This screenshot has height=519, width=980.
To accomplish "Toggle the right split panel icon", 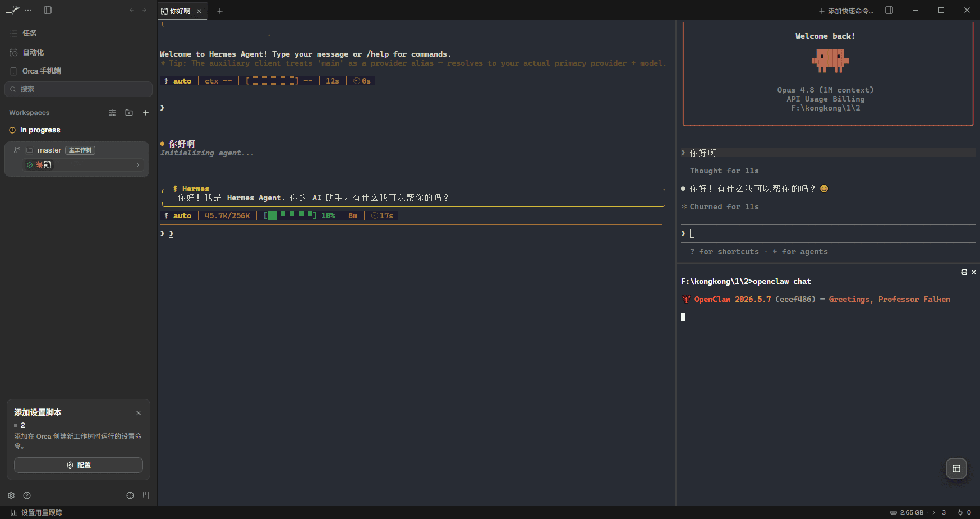I will (x=889, y=10).
